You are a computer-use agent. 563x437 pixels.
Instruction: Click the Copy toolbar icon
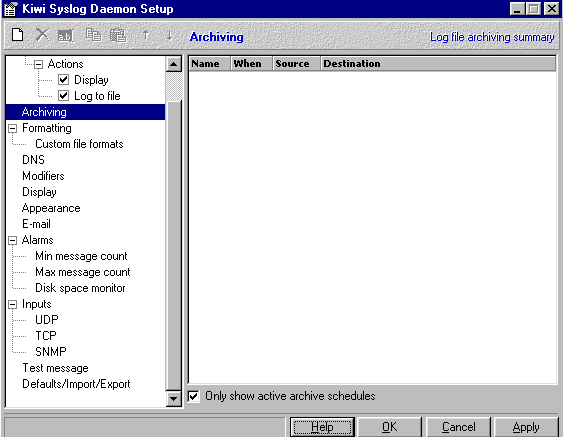[x=93, y=35]
